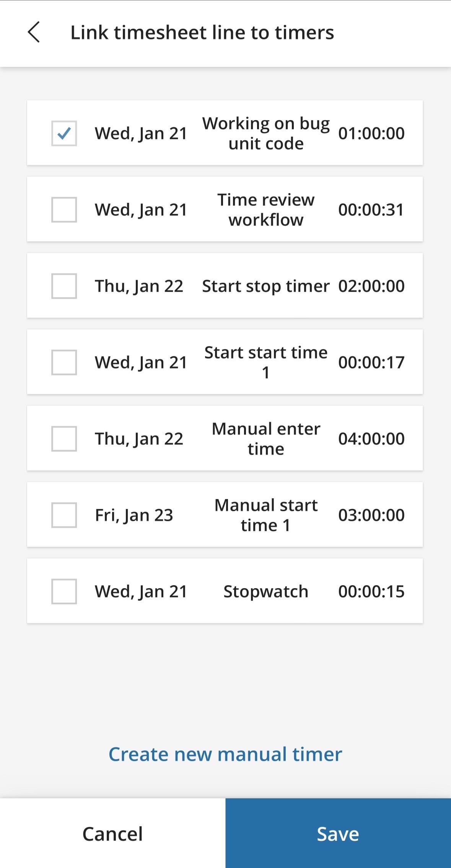Open Create new manual timer link
This screenshot has width=451, height=868.
coord(225,754)
